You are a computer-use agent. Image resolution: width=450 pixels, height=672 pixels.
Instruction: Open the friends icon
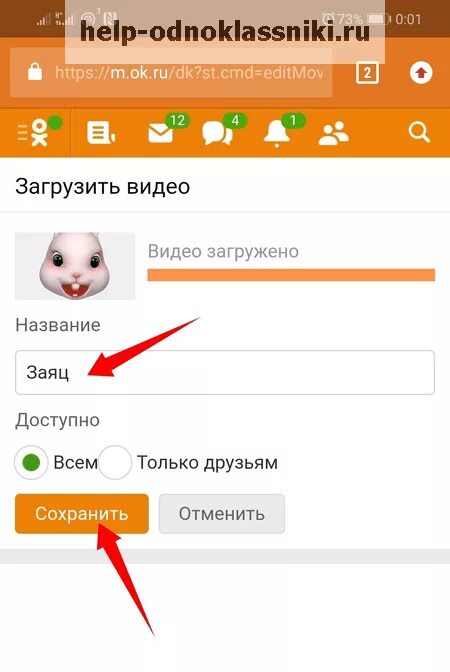pyautogui.click(x=334, y=133)
